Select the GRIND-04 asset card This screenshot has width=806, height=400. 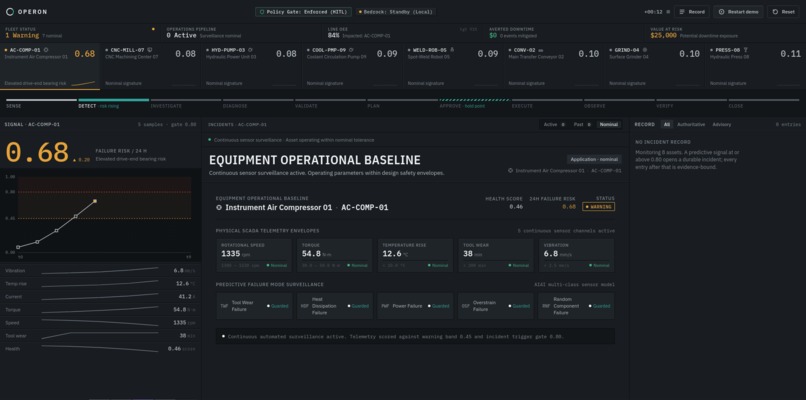[654, 66]
